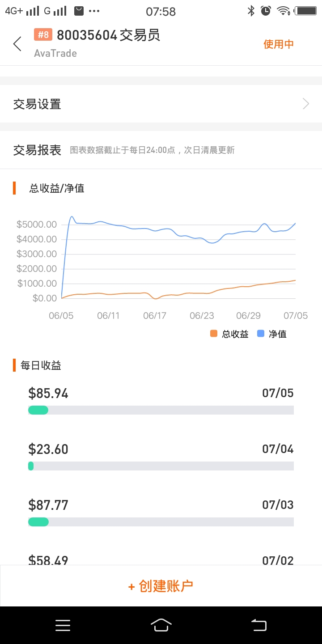This screenshot has width=322, height=644.
Task: Tap the alarm clock status icon
Action: click(x=266, y=11)
